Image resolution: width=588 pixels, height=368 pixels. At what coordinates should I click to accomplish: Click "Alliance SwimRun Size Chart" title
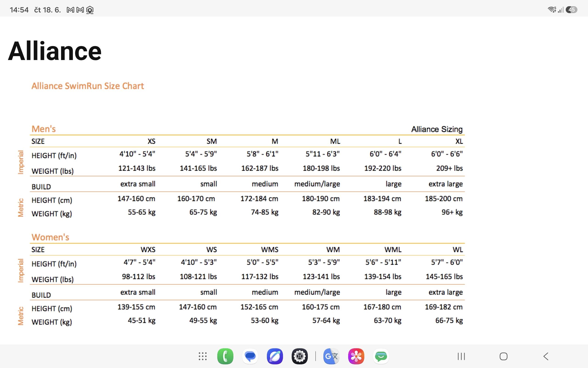pos(88,86)
